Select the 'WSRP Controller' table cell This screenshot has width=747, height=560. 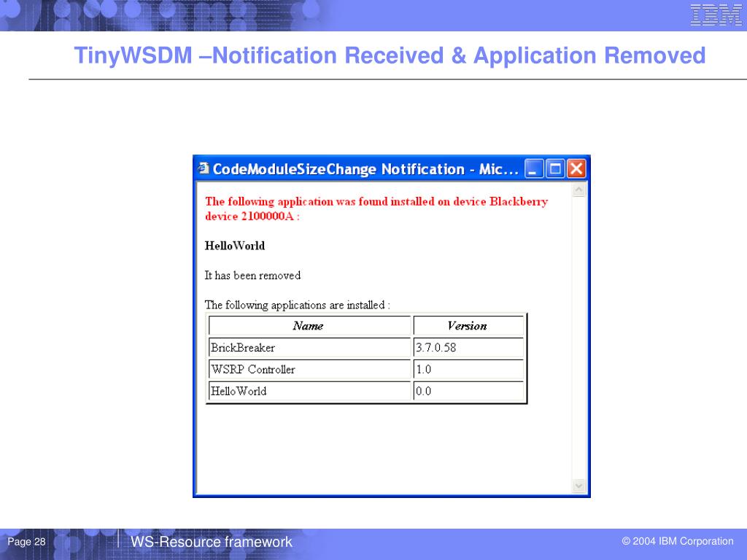click(309, 370)
